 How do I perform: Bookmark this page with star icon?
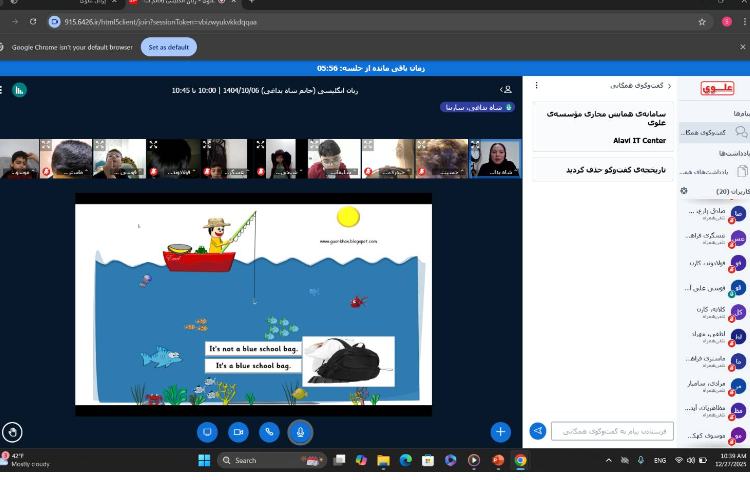click(701, 21)
